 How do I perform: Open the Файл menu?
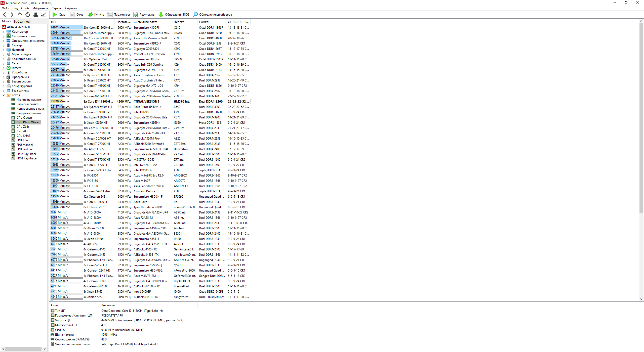click(x=5, y=8)
